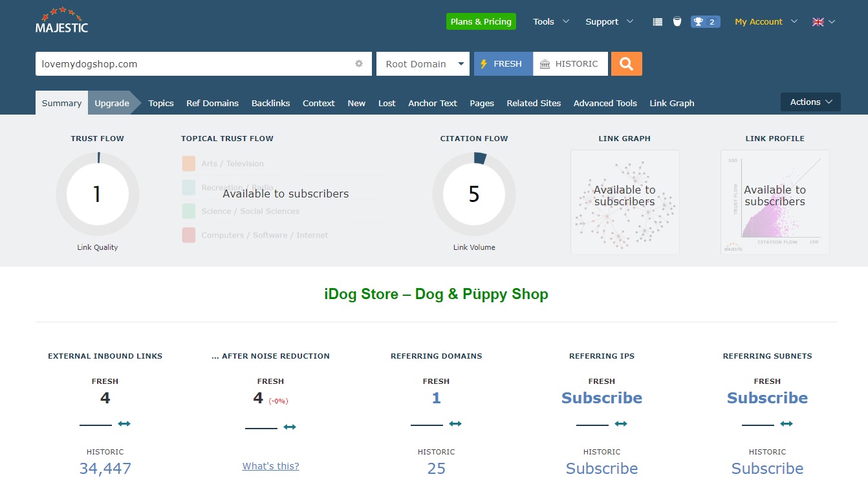The height and width of the screenshot is (492, 868).
Task: Switch to the Historic index
Action: 570,63
